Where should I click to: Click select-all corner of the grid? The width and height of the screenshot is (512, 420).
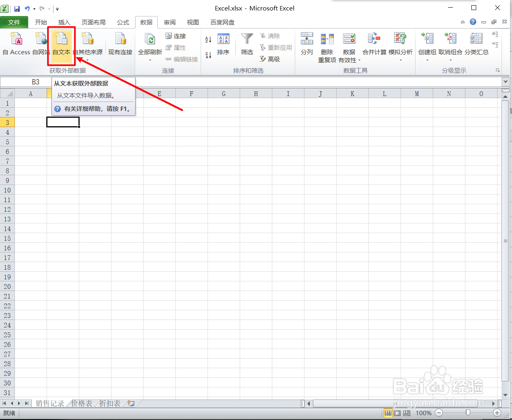[8, 94]
